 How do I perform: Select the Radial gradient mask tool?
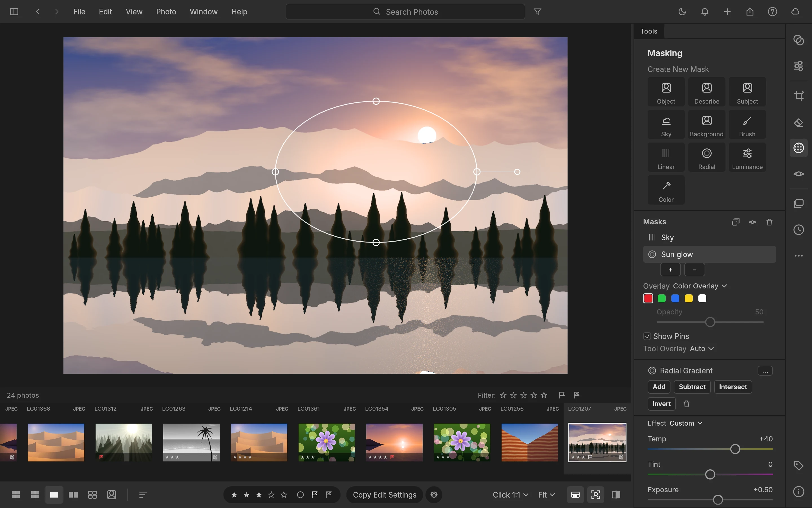pos(706,157)
